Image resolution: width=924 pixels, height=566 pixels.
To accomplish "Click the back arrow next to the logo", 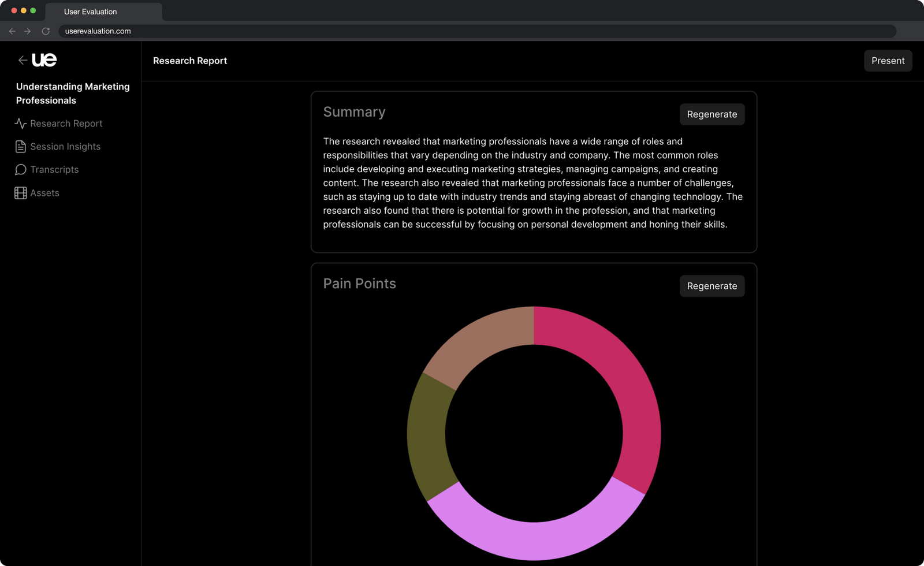I will pyautogui.click(x=23, y=59).
